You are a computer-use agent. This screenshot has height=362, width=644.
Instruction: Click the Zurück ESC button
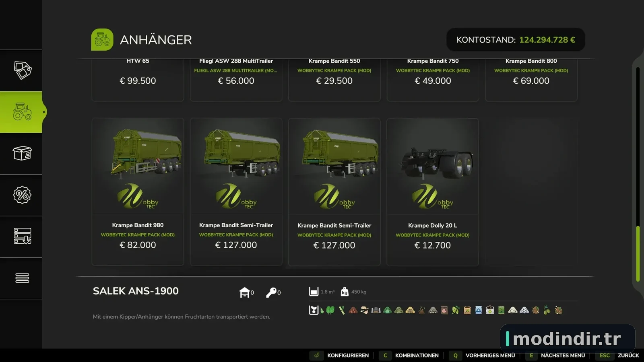click(617, 356)
